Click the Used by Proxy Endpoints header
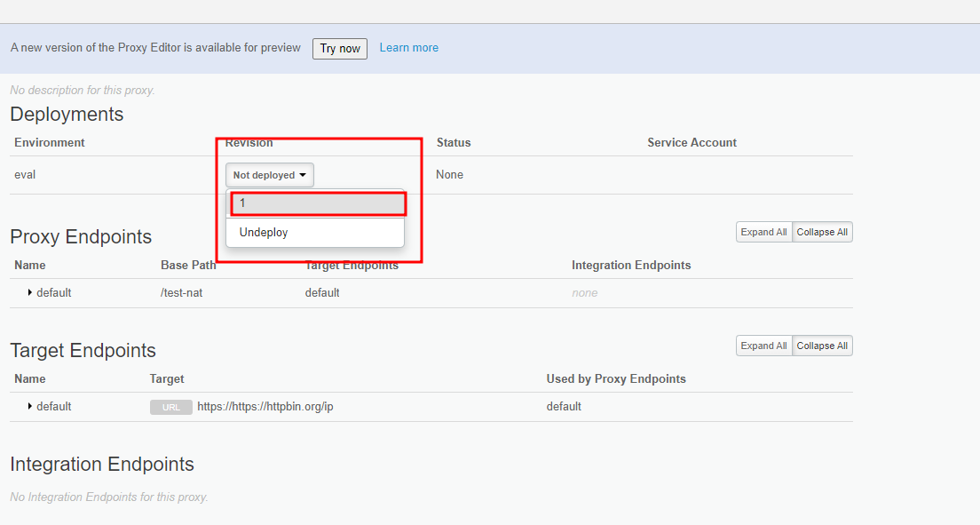 (616, 379)
